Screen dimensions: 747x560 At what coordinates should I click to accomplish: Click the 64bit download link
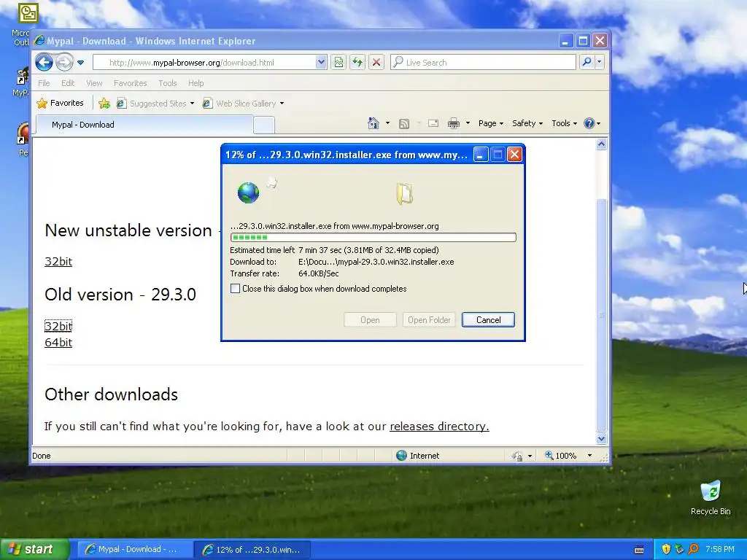pos(58,343)
